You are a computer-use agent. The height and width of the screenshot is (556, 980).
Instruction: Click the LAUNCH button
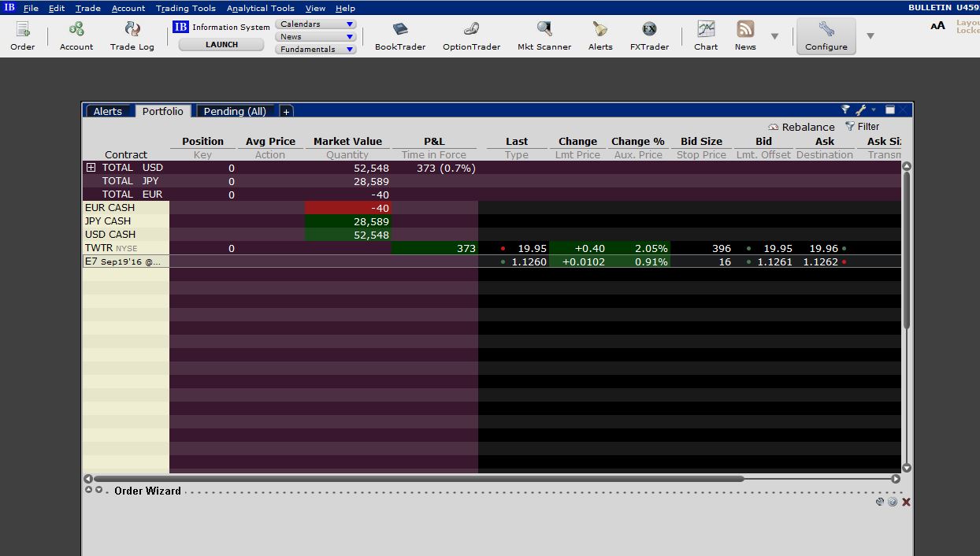[x=221, y=44]
